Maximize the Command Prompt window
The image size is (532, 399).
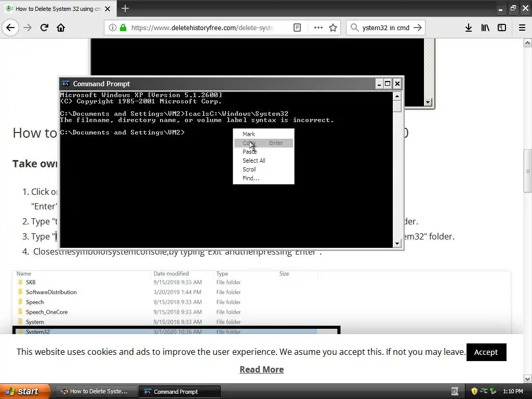388,84
